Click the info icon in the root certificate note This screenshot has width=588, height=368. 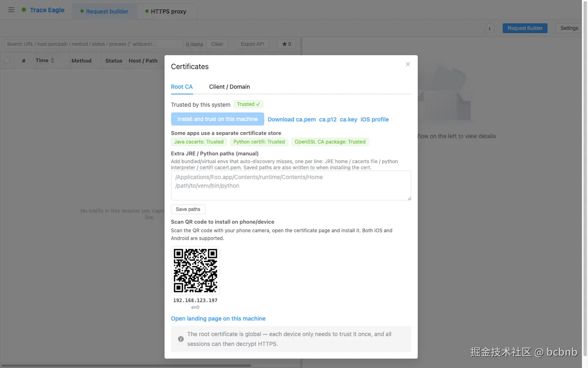click(180, 339)
